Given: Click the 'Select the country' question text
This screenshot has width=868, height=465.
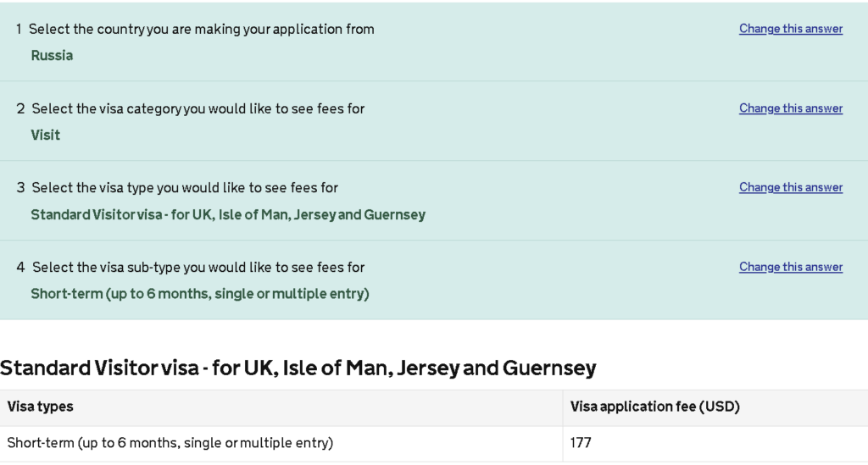Looking at the screenshot, I should click(x=201, y=29).
